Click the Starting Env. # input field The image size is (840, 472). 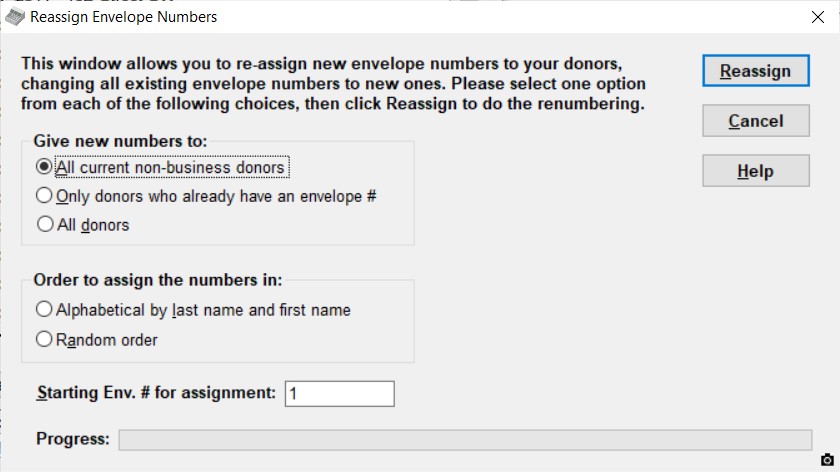point(340,394)
